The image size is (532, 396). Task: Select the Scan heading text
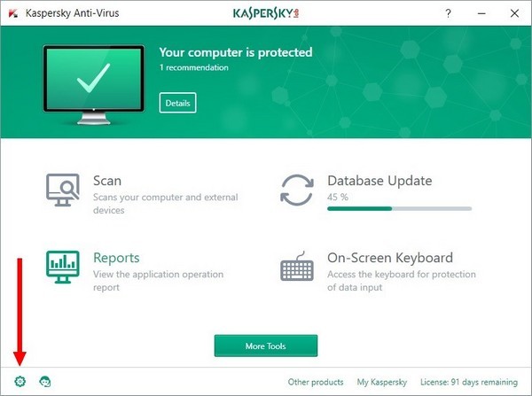point(107,181)
